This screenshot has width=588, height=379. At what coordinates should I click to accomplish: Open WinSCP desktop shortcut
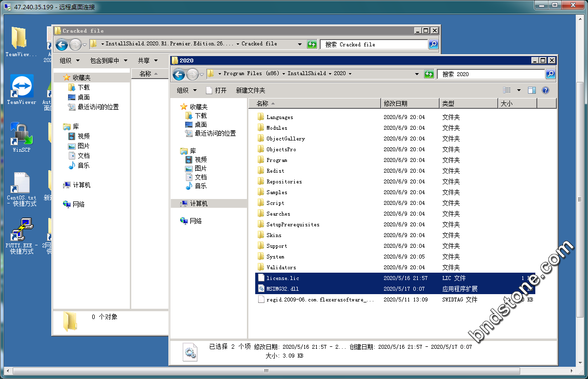click(x=21, y=137)
